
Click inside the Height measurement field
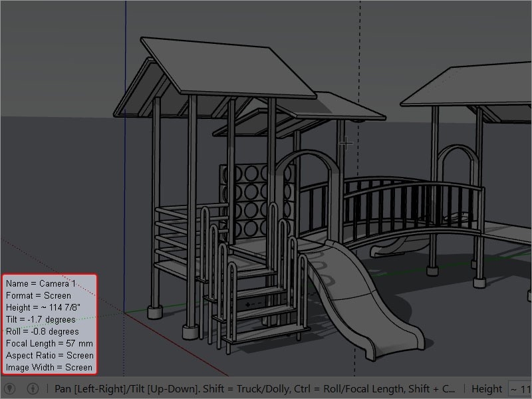pos(520,388)
